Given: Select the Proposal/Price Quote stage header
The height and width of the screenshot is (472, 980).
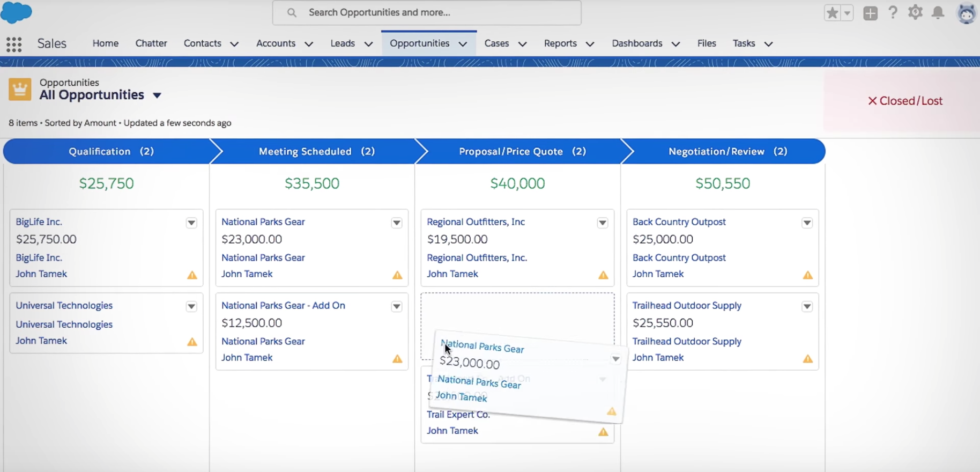Looking at the screenshot, I should pyautogui.click(x=522, y=151).
